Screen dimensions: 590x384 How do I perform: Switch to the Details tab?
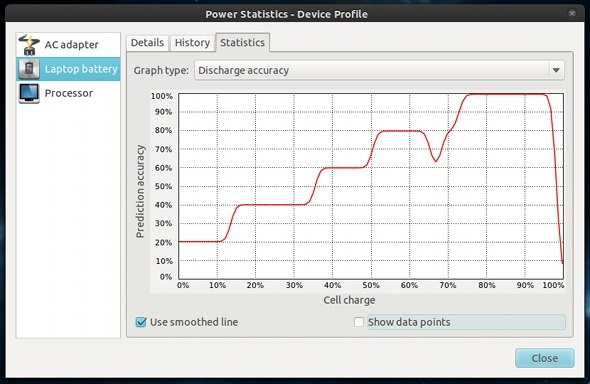click(x=148, y=42)
